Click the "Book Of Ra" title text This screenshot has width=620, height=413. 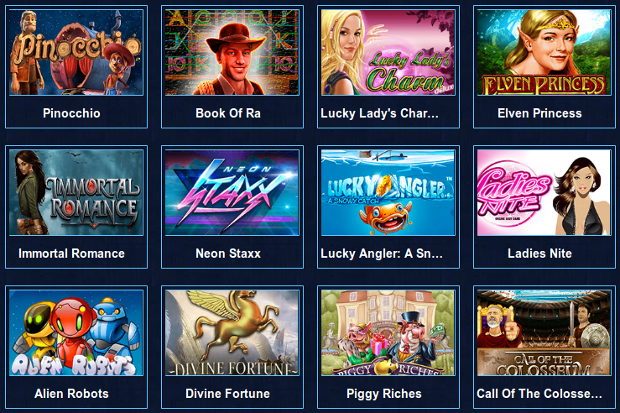228,114
